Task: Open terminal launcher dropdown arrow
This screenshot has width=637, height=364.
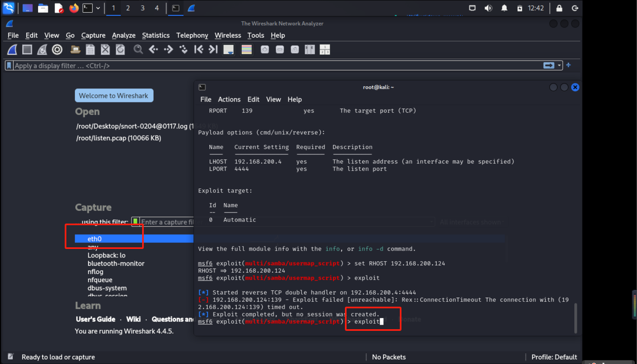Action: coord(98,8)
